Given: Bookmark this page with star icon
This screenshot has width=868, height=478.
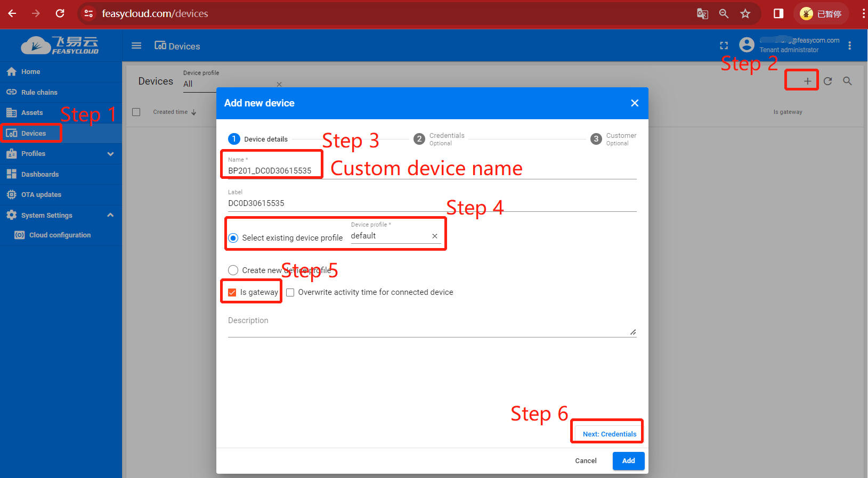Looking at the screenshot, I should [745, 14].
